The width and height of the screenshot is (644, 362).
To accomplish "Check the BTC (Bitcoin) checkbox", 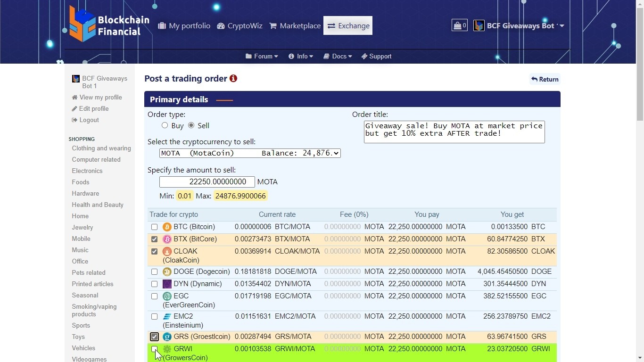I will click(154, 227).
